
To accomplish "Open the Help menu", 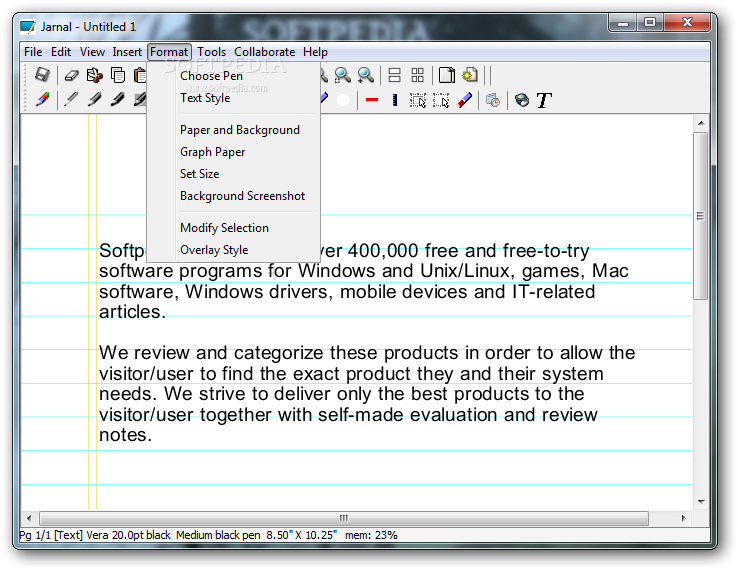I will [x=315, y=52].
